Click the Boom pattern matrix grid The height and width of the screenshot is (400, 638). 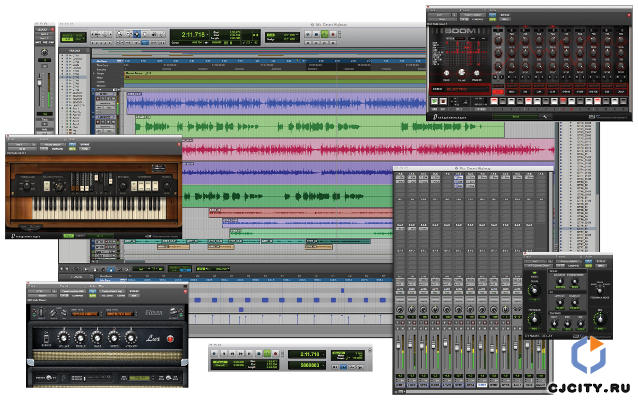[x=468, y=52]
